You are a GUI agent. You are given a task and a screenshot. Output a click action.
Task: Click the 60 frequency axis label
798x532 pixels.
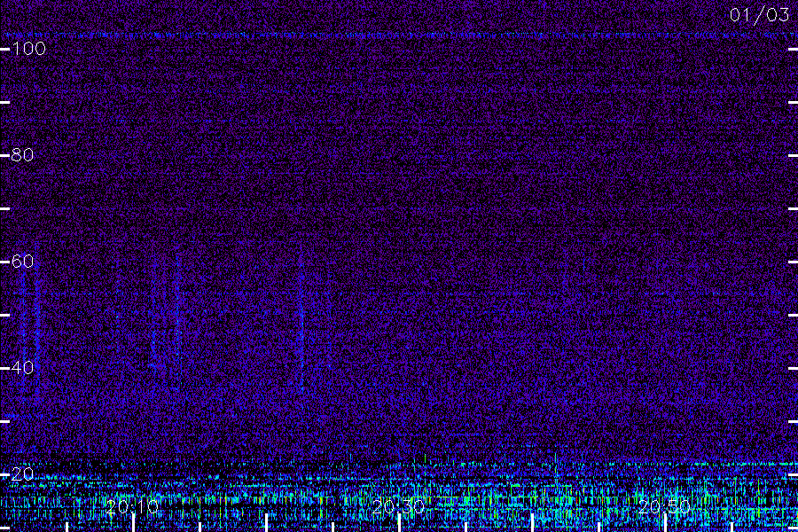coord(22,262)
